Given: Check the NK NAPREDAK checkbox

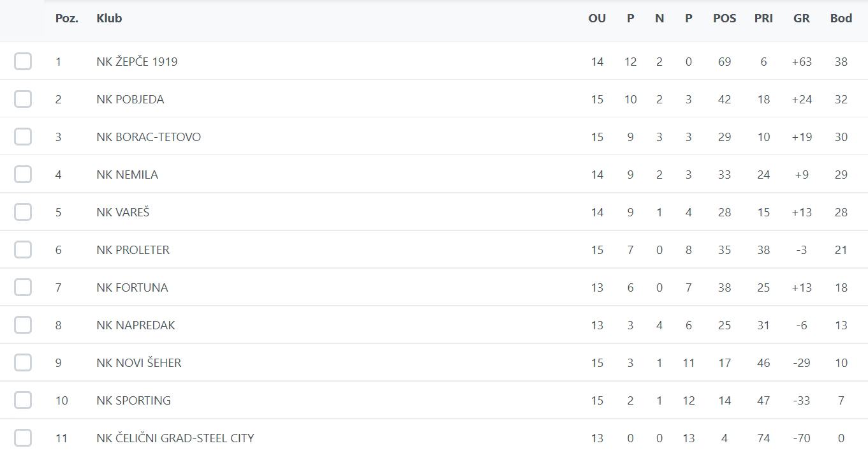Looking at the screenshot, I should point(23,325).
